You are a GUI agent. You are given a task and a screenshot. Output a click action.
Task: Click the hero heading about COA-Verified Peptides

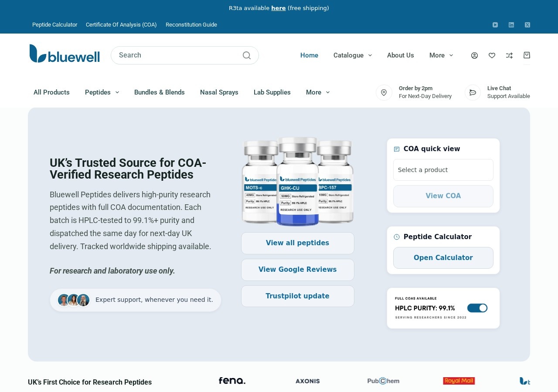coord(128,169)
